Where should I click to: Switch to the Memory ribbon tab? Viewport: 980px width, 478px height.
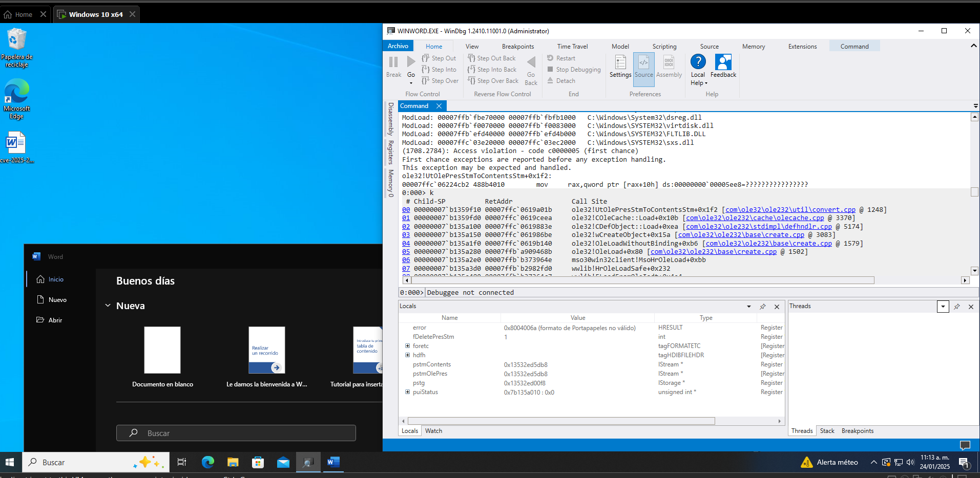tap(754, 47)
